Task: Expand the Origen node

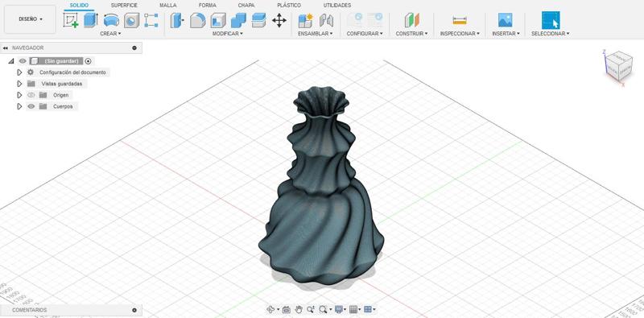Action: pyautogui.click(x=19, y=95)
